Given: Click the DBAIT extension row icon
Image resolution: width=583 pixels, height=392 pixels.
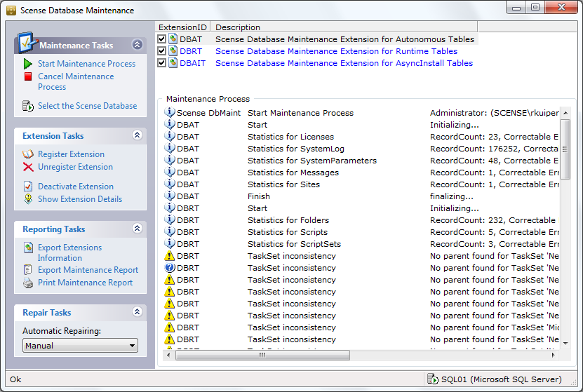Looking at the screenshot, I should point(173,62).
